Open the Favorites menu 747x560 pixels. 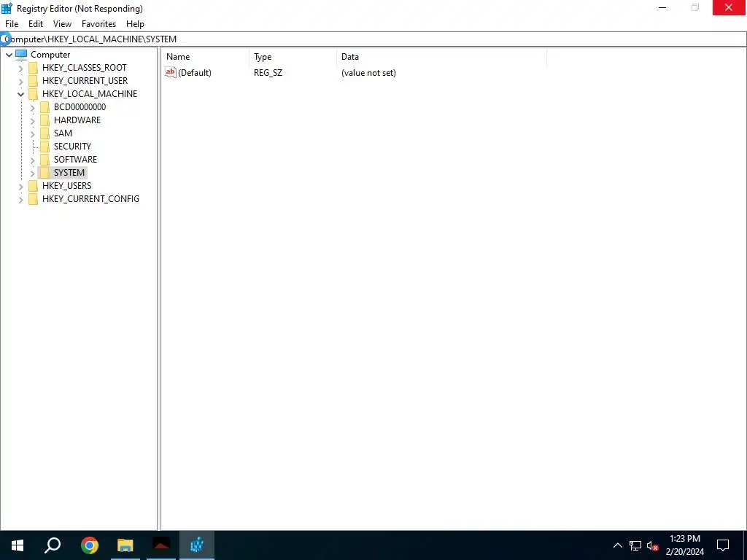(98, 24)
